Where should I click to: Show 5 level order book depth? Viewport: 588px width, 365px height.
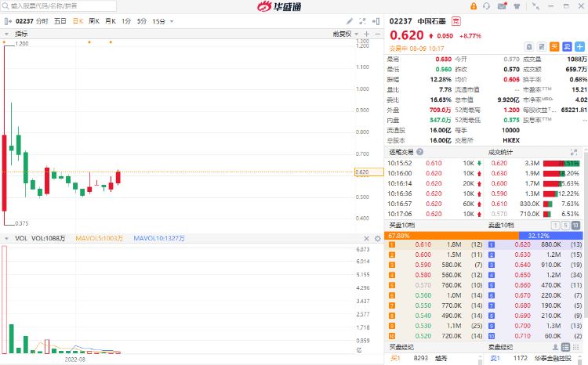pos(565,226)
